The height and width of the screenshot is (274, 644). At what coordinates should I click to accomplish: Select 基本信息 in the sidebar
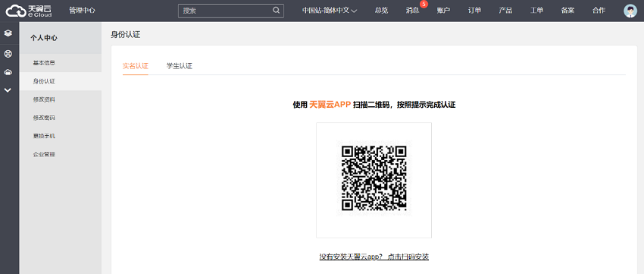(61, 63)
